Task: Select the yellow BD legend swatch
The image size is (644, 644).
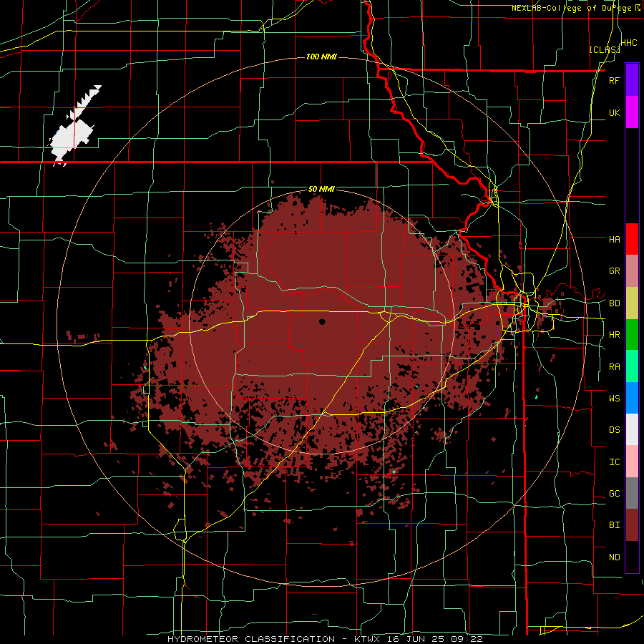Action: click(632, 303)
